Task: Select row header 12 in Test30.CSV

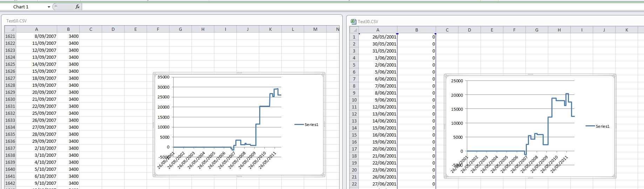Action: (x=354, y=114)
